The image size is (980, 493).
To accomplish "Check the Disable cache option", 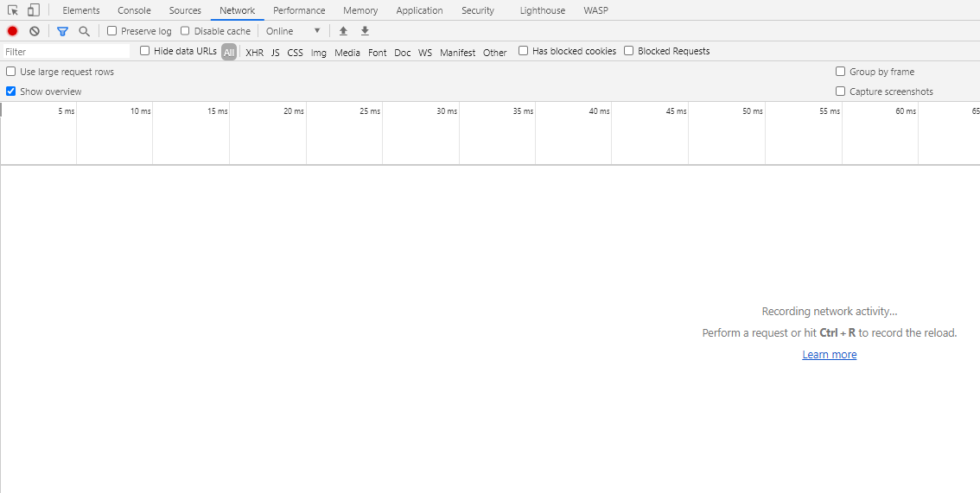I will pos(185,31).
